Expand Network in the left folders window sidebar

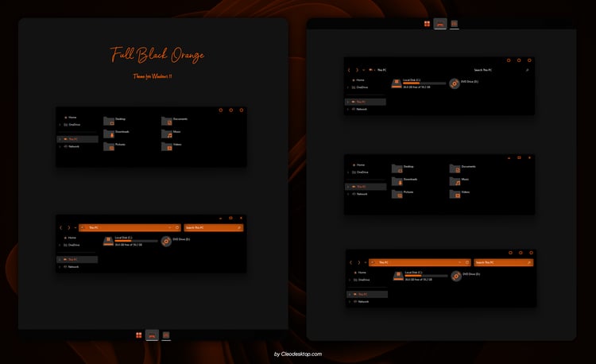[60, 146]
